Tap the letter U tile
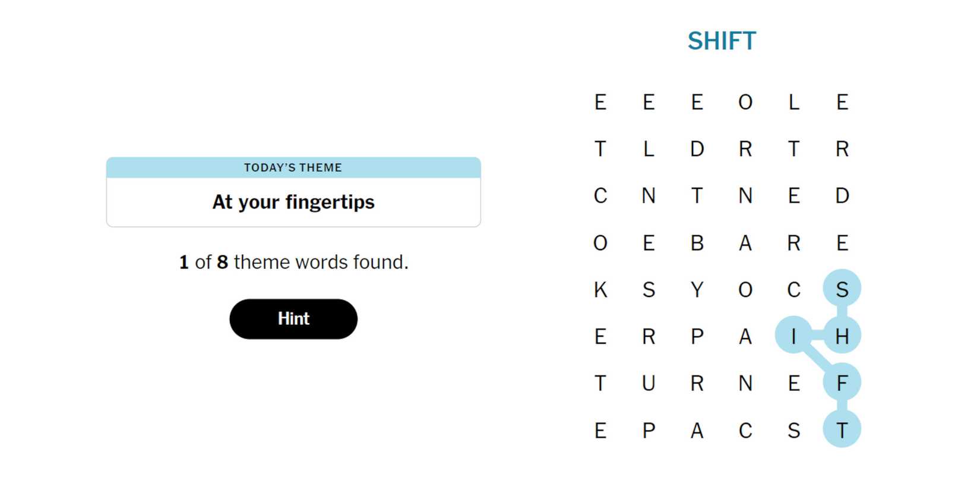Image resolution: width=980 pixels, height=490 pixels. click(649, 384)
